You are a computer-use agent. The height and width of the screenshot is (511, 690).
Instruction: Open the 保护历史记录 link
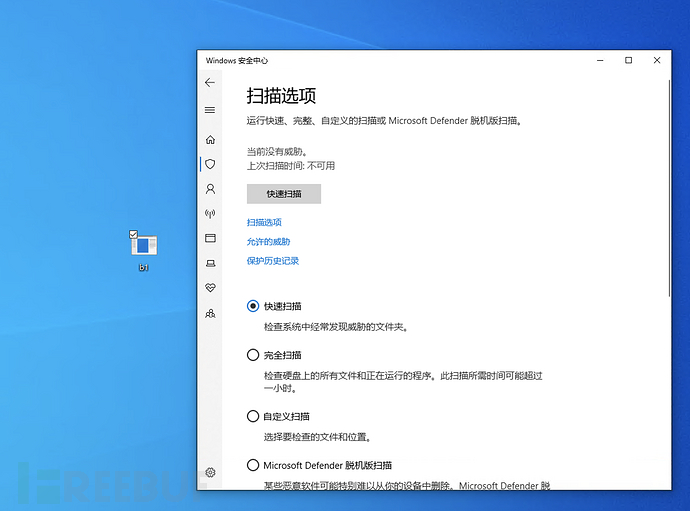click(x=273, y=261)
